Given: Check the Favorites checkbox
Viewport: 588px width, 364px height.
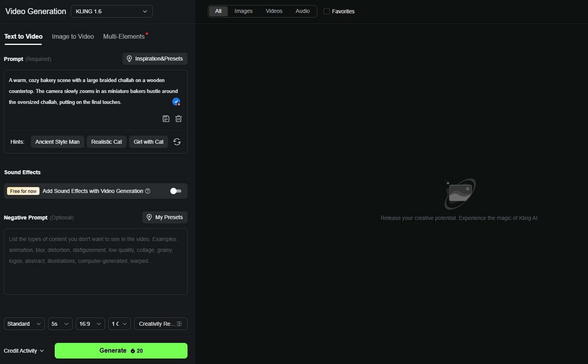Looking at the screenshot, I should tap(327, 11).
